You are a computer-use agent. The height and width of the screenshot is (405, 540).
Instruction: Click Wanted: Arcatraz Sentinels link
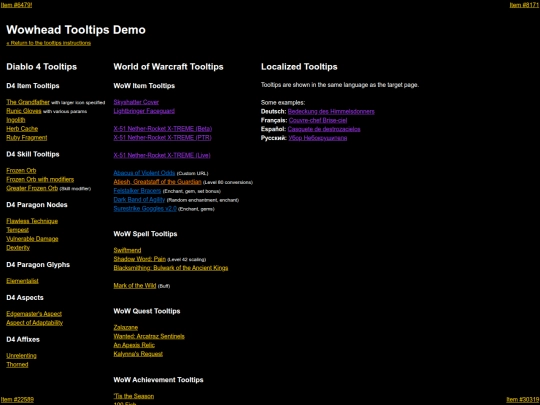(149, 336)
